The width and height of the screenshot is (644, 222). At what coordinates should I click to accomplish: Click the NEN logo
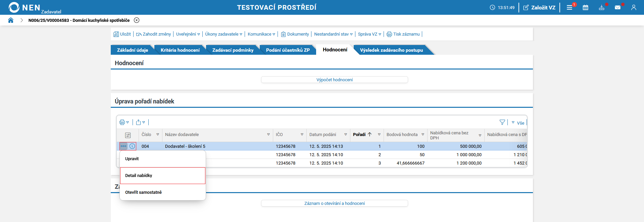click(x=35, y=7)
